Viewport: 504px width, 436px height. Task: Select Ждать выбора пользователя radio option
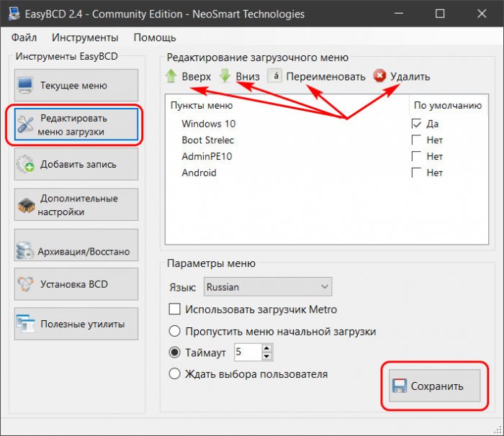[174, 374]
